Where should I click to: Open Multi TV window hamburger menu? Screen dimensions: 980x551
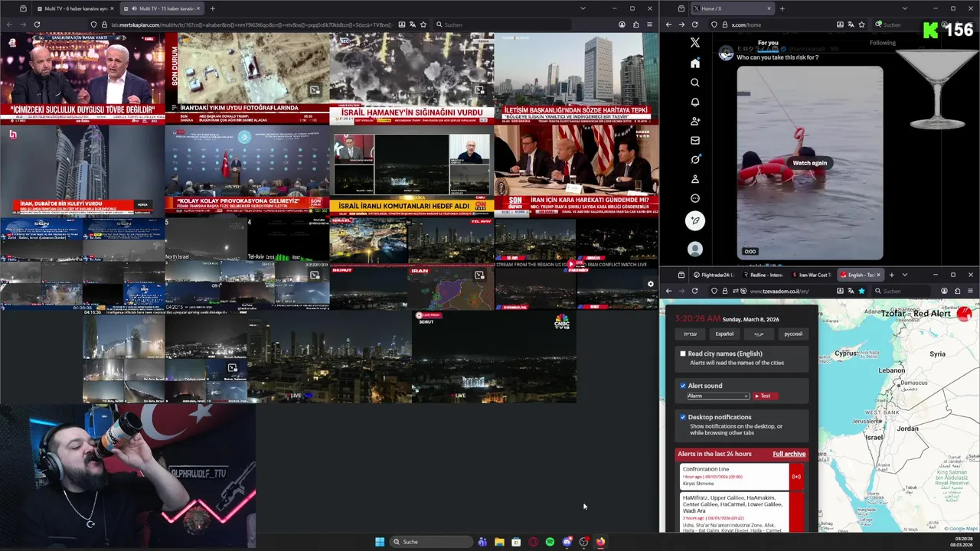pos(649,24)
